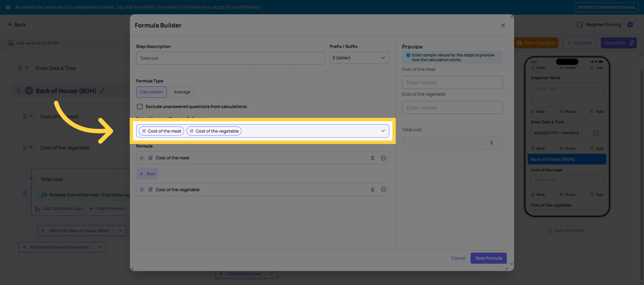Open dropdown next to Add Under Back of House
The width and height of the screenshot is (644, 285).
click(120, 231)
